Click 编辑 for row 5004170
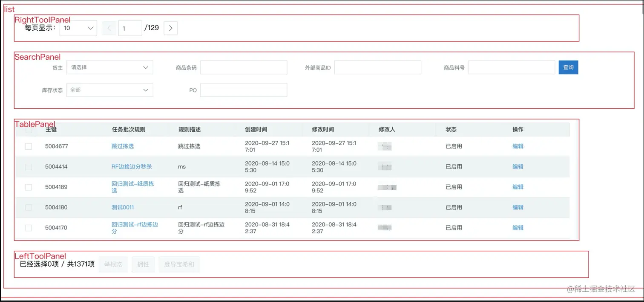 tap(518, 228)
